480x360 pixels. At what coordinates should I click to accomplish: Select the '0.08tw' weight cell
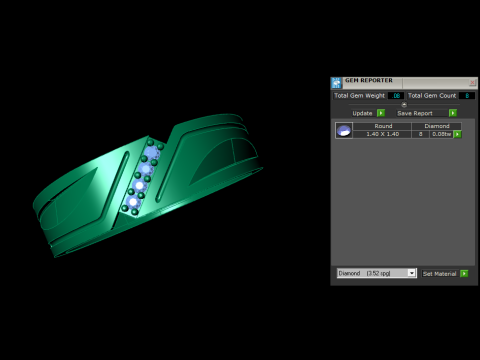tap(441, 134)
